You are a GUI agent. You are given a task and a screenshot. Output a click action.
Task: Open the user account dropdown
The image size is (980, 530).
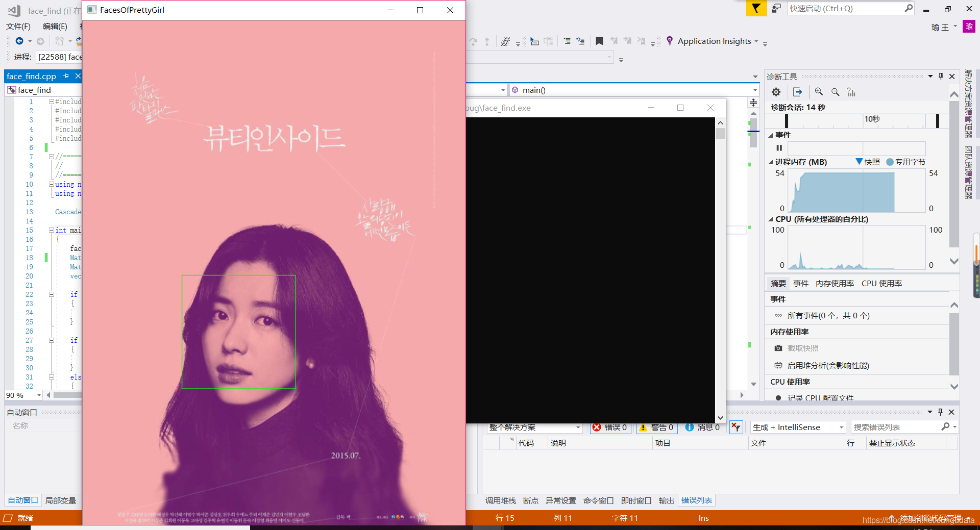click(955, 26)
